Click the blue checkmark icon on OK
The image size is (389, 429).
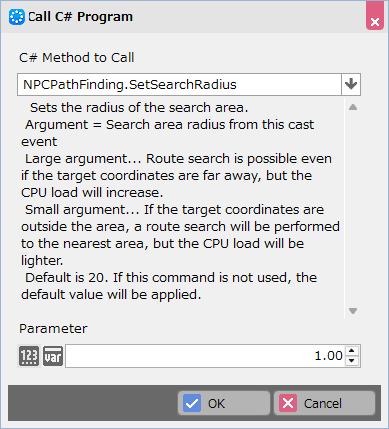[x=192, y=403]
